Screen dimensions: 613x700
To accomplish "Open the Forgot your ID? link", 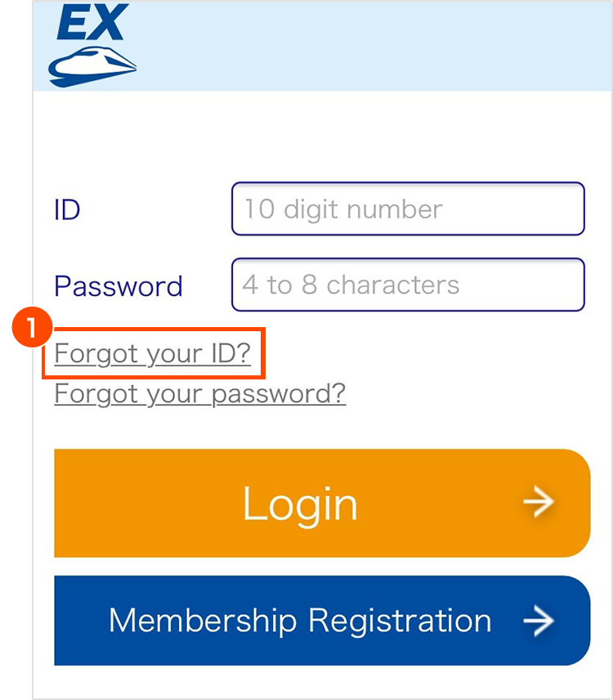I will [x=153, y=354].
